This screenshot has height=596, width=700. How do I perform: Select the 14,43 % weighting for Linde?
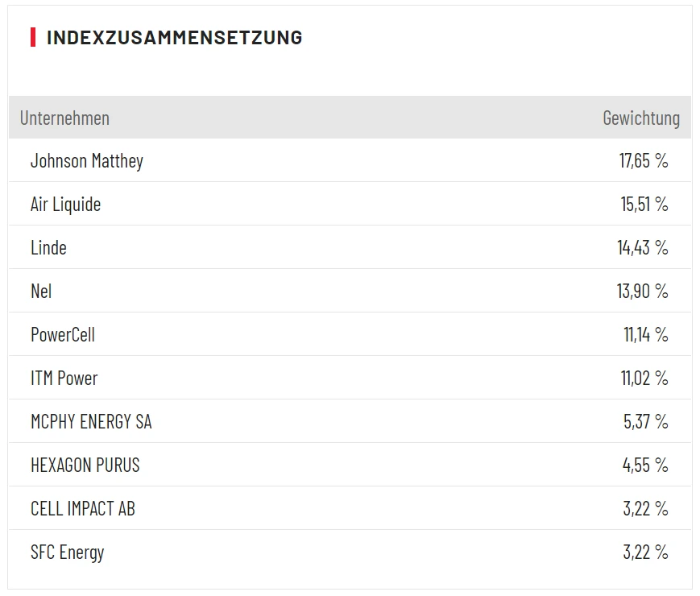click(643, 248)
